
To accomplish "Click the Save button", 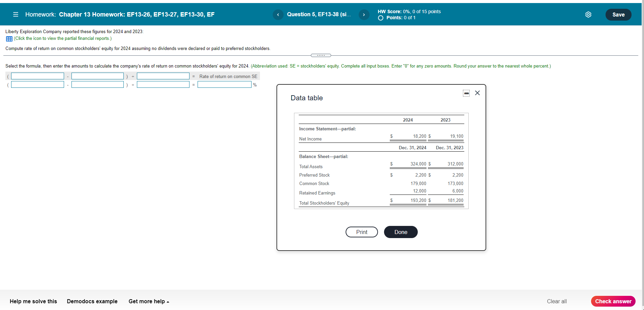I will 618,15.
